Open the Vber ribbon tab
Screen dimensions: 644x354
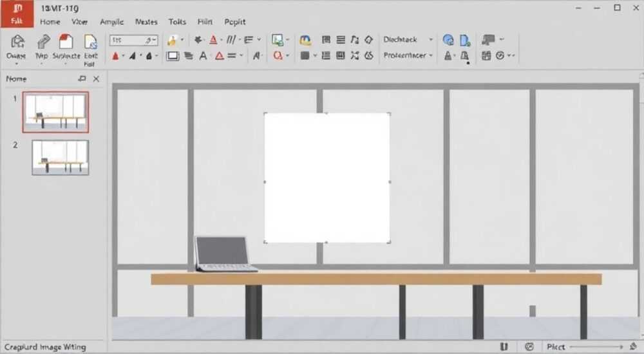(79, 22)
